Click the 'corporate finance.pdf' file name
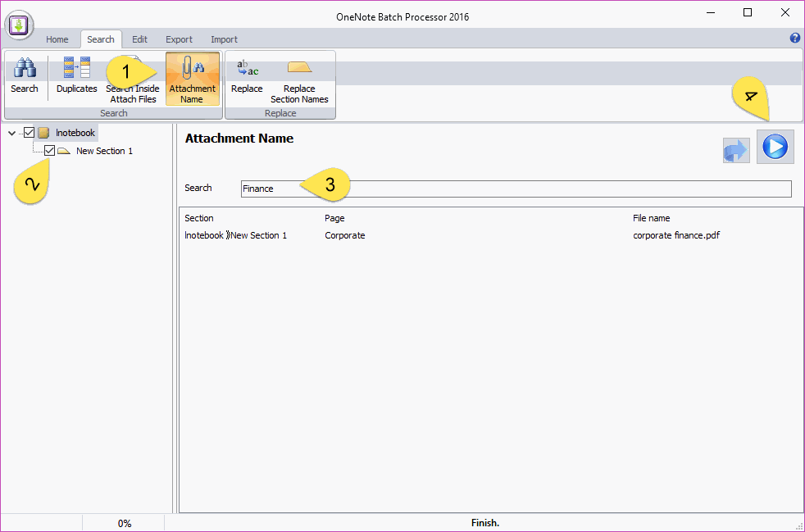This screenshot has width=805, height=532. 676,235
